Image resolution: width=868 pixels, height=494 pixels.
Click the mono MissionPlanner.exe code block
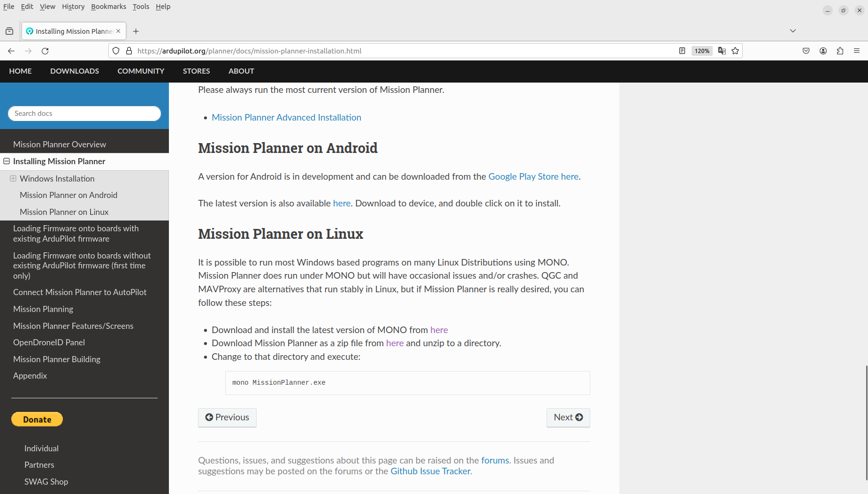pyautogui.click(x=407, y=383)
